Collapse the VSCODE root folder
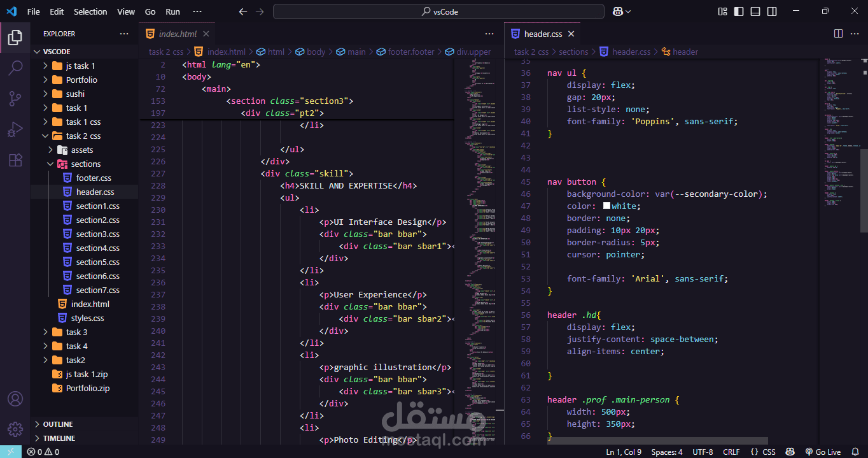Image resolution: width=868 pixels, height=458 pixels. tap(37, 52)
